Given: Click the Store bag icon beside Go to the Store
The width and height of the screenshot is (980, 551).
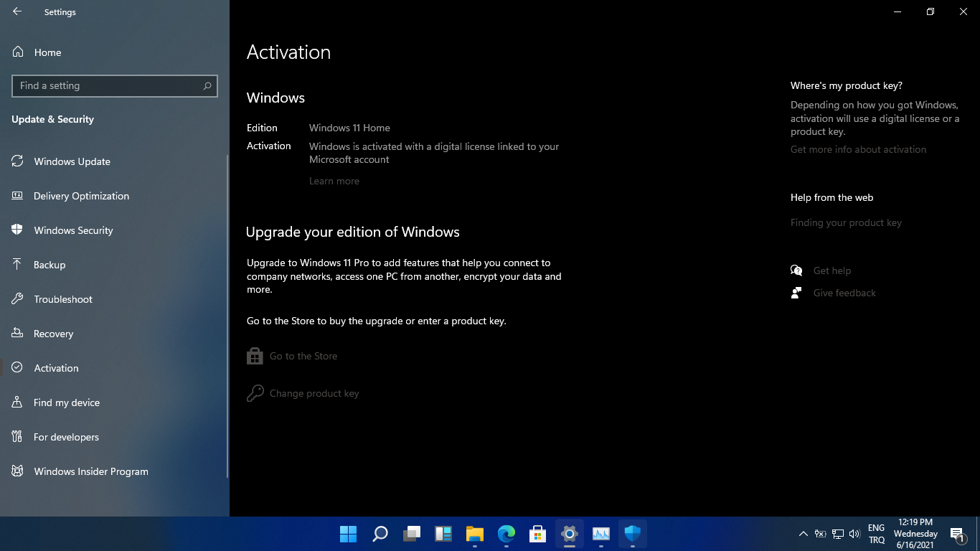Looking at the screenshot, I should tap(255, 356).
